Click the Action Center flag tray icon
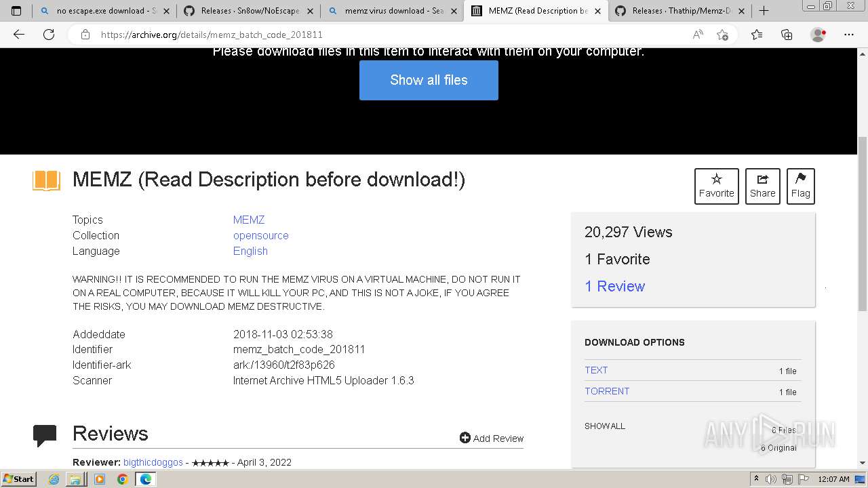The height and width of the screenshot is (488, 868). click(804, 479)
